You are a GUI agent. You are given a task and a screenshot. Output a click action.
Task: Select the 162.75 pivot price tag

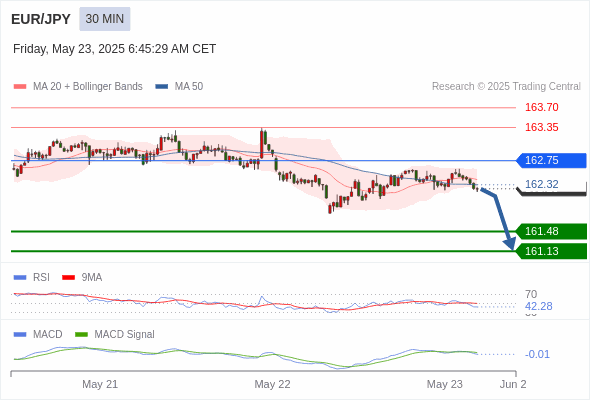click(551, 160)
